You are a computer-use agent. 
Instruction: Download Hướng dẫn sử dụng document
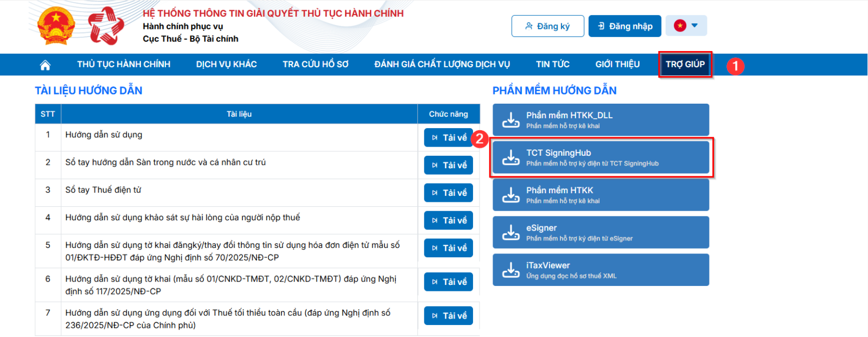coord(449,138)
